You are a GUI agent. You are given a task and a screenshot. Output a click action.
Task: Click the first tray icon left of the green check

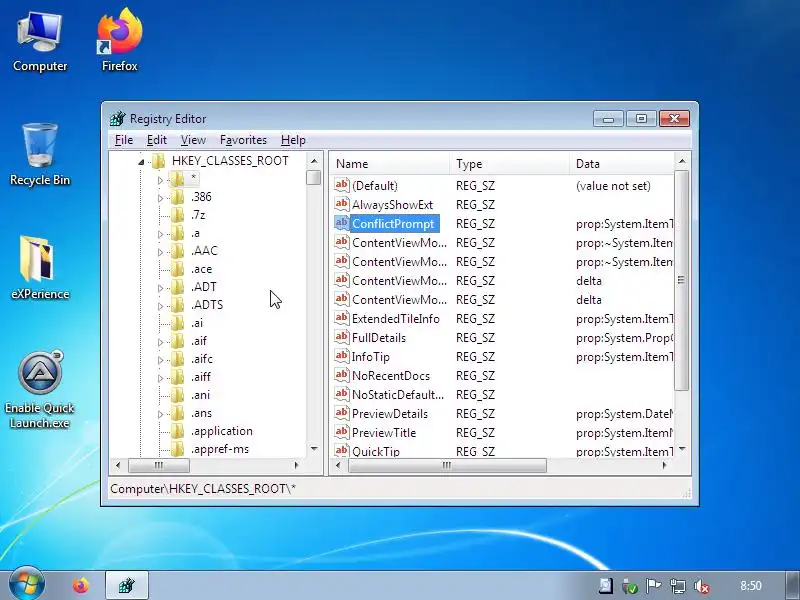605,586
